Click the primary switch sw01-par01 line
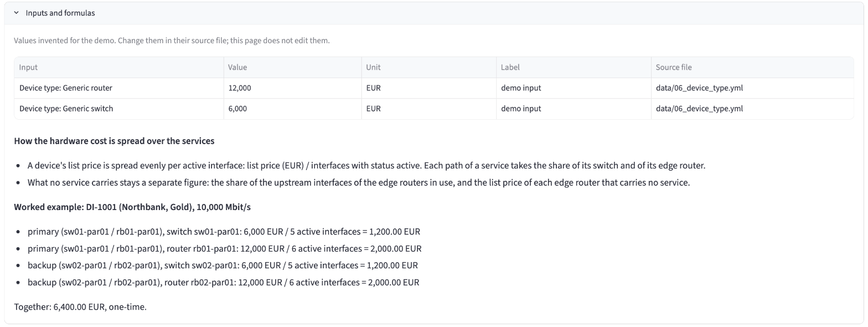This screenshot has width=868, height=327. 224,232
